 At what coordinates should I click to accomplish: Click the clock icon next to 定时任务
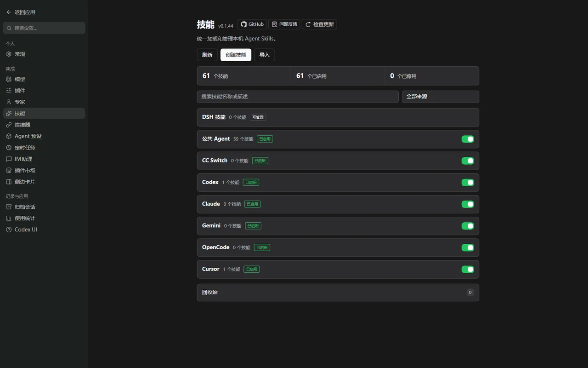[9, 148]
